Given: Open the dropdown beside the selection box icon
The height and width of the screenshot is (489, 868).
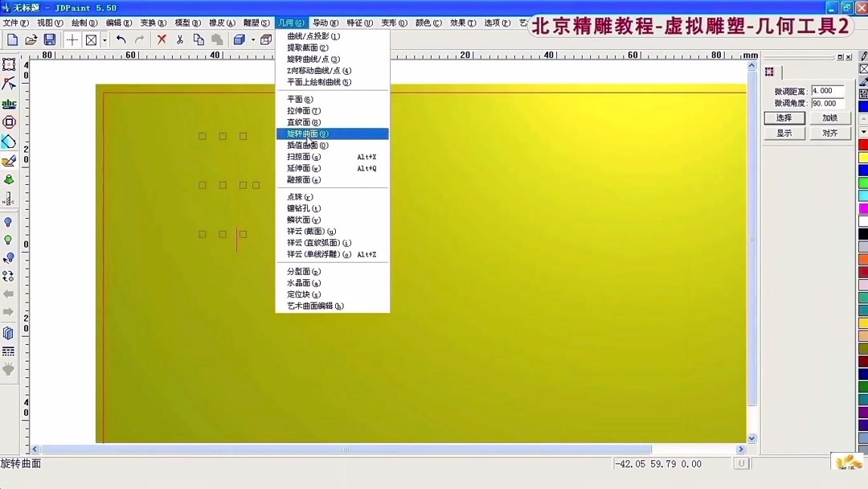Looking at the screenshot, I should 104,39.
